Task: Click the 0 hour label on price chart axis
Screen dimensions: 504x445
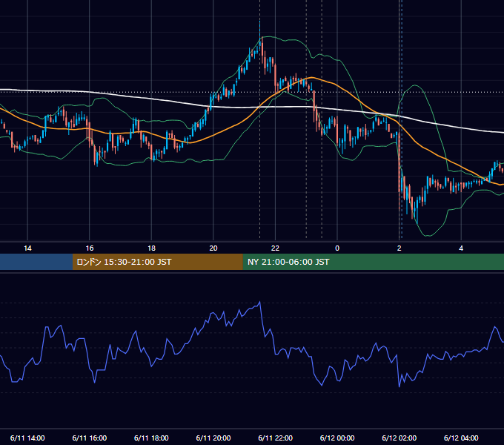Action: [337, 248]
